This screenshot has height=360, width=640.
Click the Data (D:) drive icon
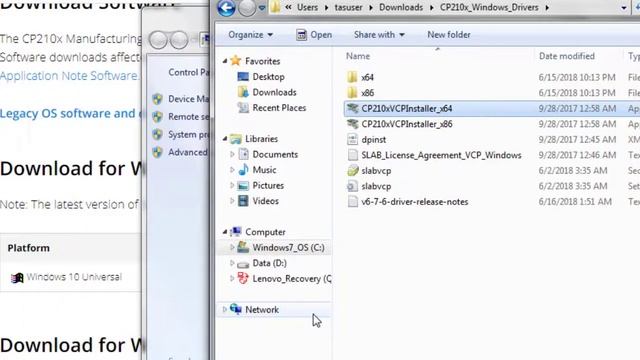coord(243,264)
